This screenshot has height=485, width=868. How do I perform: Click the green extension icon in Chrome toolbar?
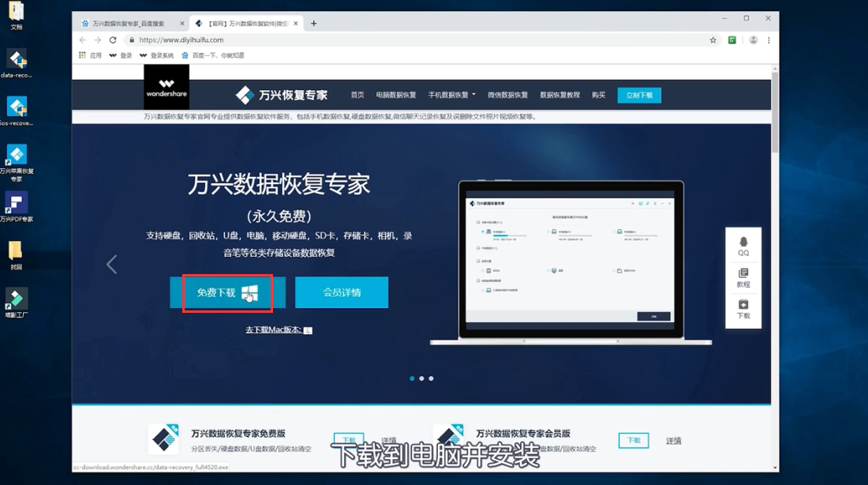pyautogui.click(x=732, y=39)
